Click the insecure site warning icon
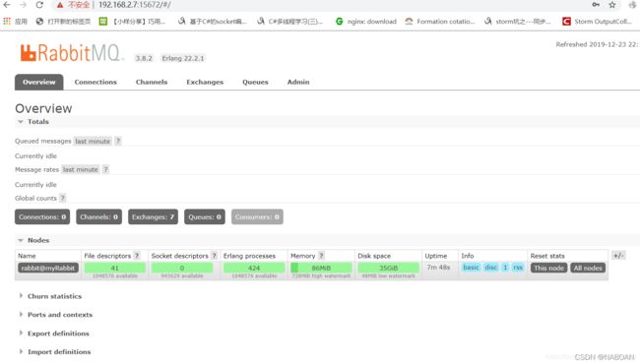The width and height of the screenshot is (640, 364). pos(60,5)
